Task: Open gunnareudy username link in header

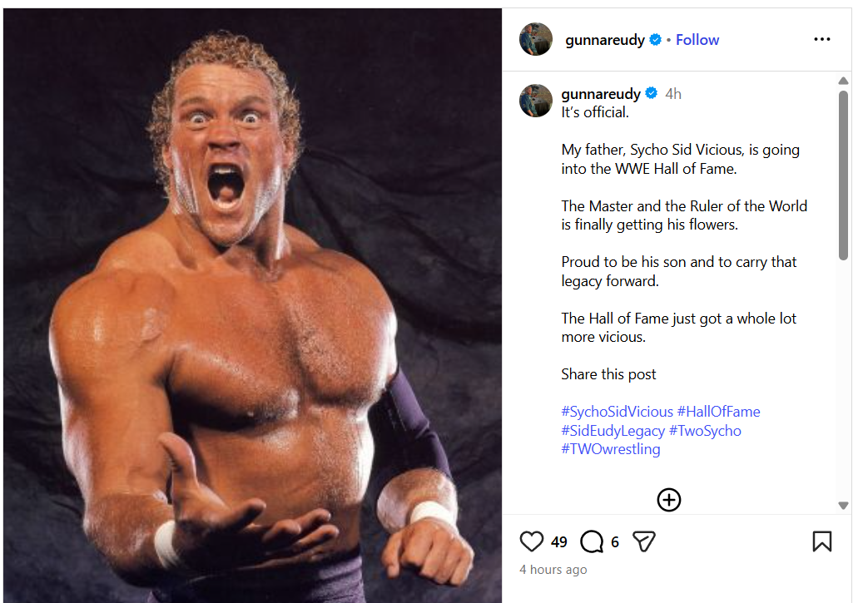Action: pos(604,40)
